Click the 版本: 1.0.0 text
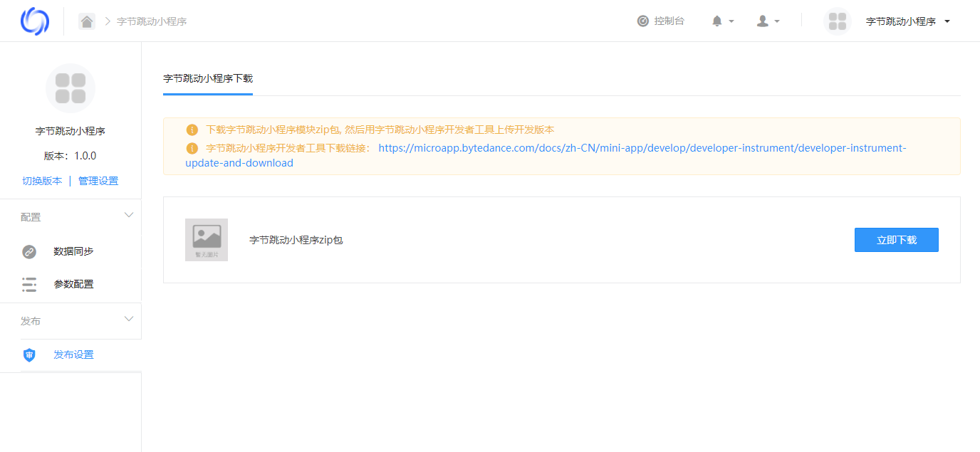The width and height of the screenshot is (980, 452). point(70,156)
